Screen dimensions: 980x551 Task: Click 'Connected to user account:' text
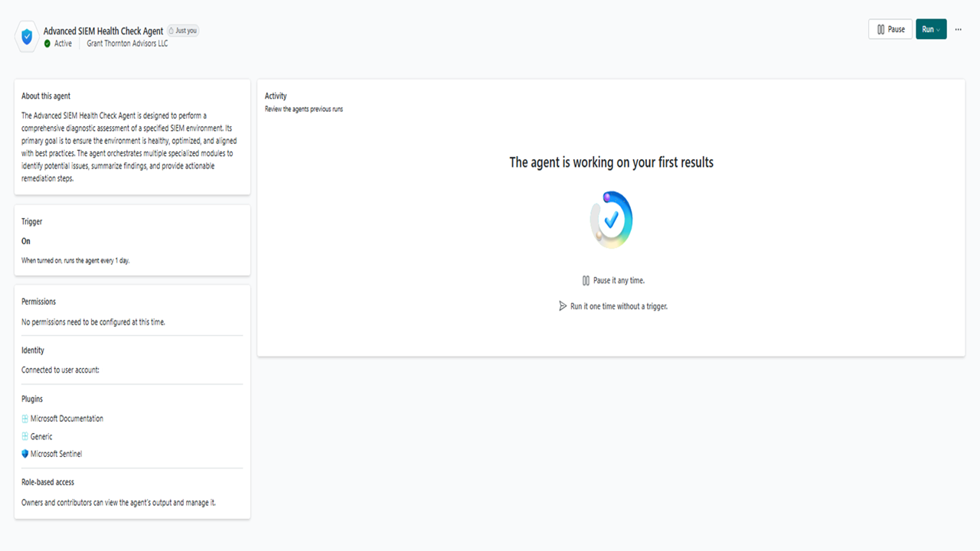tap(60, 370)
